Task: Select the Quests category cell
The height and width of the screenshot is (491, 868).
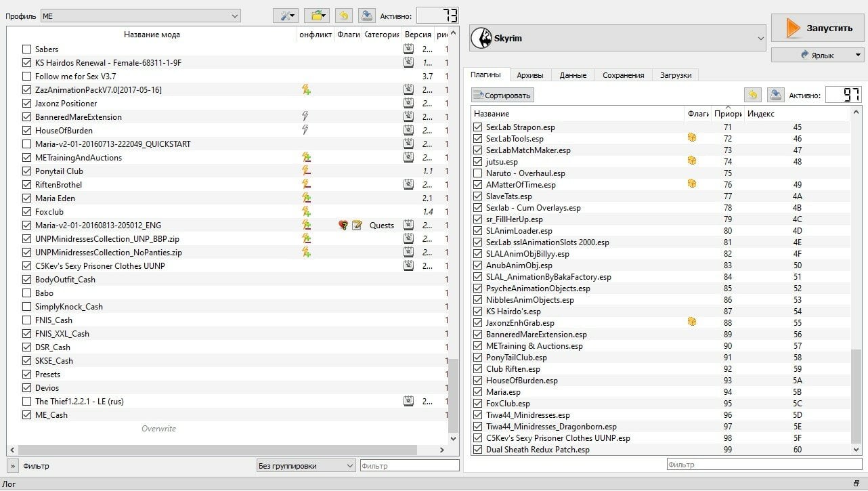Action: (x=382, y=225)
